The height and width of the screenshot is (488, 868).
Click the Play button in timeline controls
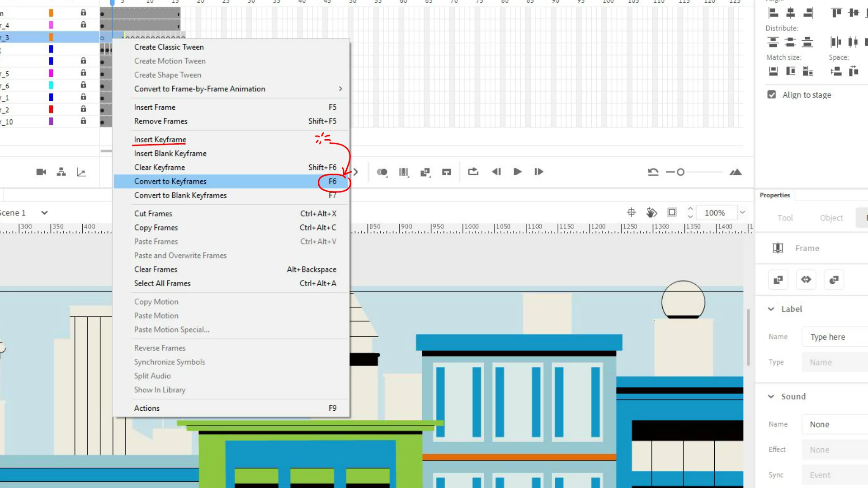point(518,172)
